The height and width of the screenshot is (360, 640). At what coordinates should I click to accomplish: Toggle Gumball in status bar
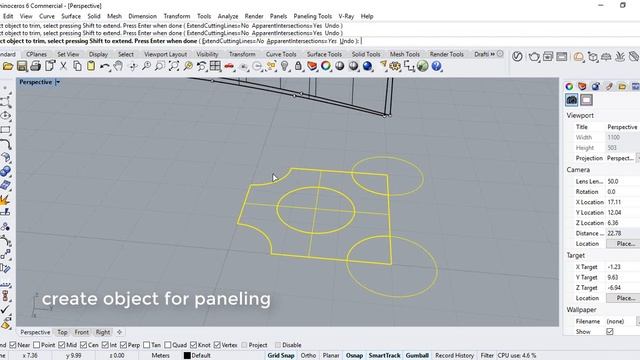click(x=417, y=356)
